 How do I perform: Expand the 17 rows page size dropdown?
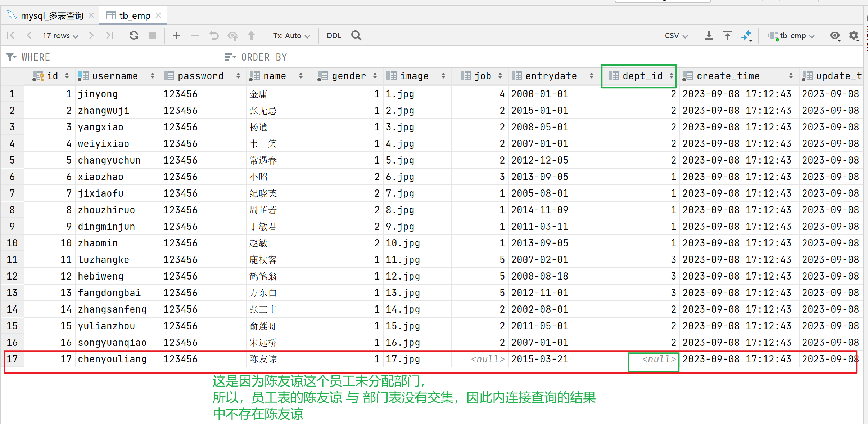pos(60,36)
